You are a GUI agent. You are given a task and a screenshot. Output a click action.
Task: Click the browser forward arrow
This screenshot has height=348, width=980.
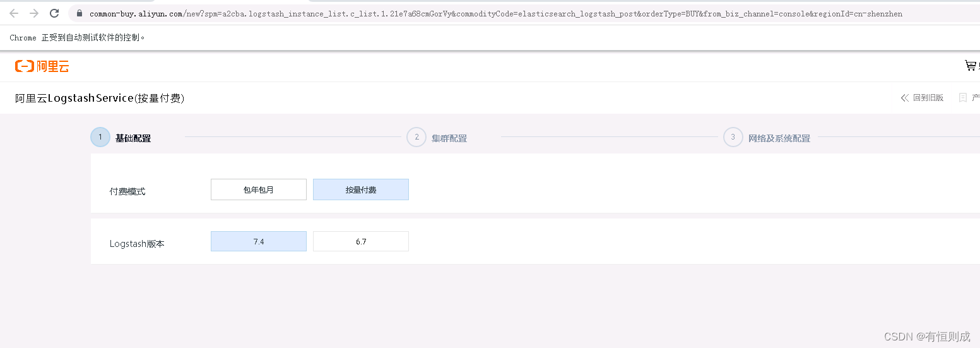(34, 13)
